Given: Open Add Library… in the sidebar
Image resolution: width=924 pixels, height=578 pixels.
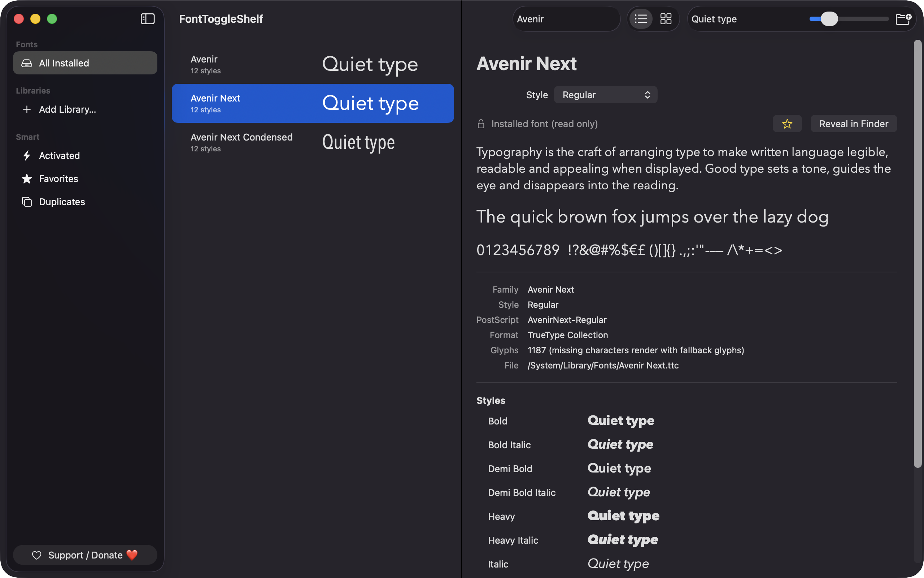Looking at the screenshot, I should click(85, 109).
